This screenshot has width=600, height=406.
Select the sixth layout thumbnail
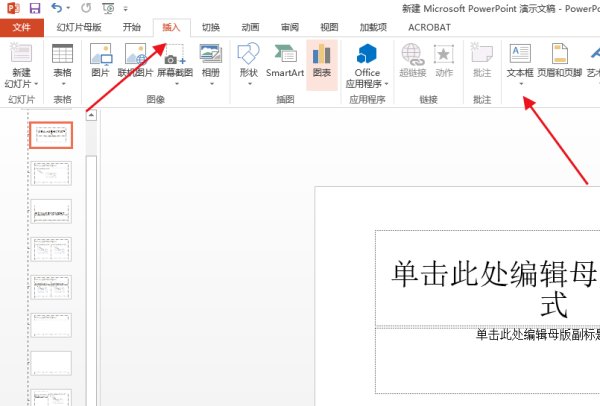(51, 325)
